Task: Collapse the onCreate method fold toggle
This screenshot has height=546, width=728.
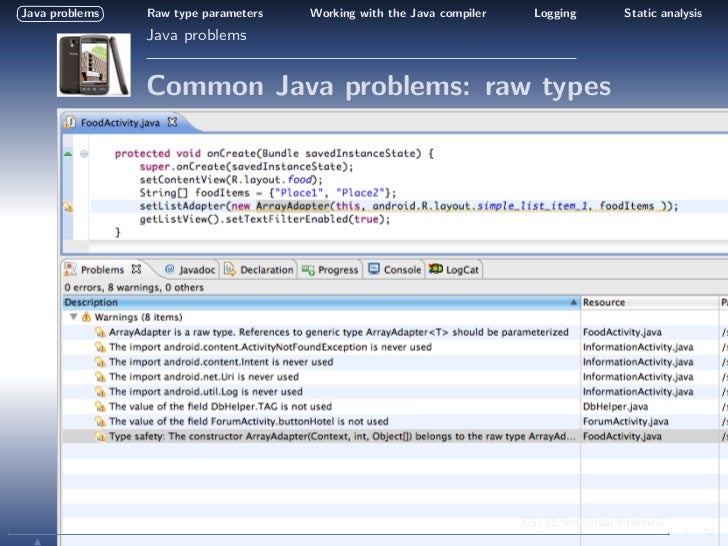Action: click(84, 154)
